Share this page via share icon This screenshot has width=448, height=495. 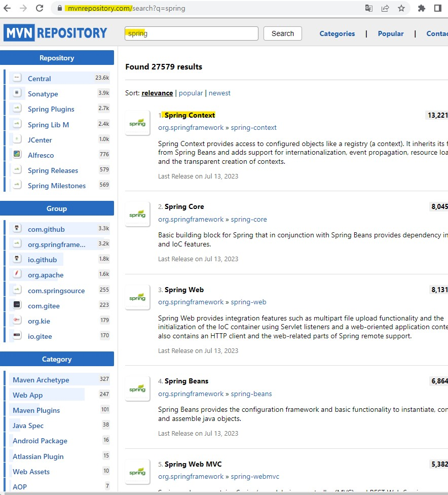[385, 8]
